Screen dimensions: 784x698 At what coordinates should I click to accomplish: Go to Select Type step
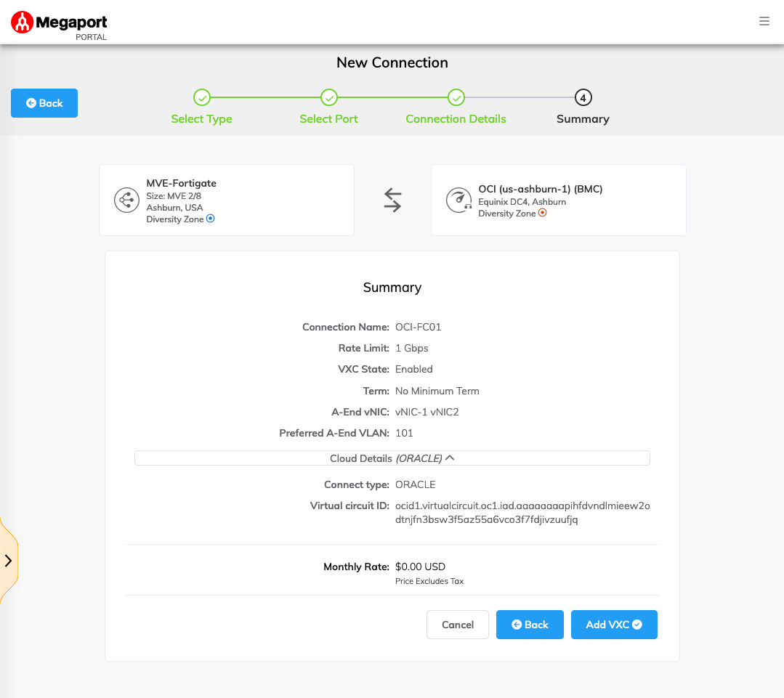pyautogui.click(x=201, y=107)
